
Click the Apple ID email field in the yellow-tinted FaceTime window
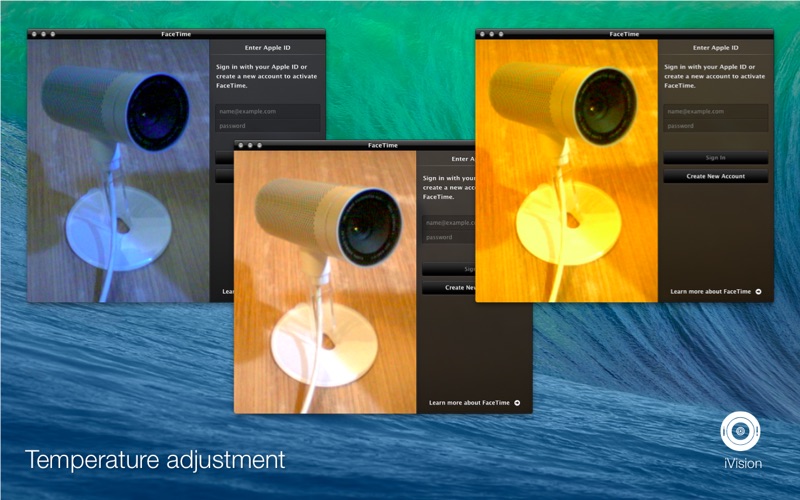(x=715, y=111)
